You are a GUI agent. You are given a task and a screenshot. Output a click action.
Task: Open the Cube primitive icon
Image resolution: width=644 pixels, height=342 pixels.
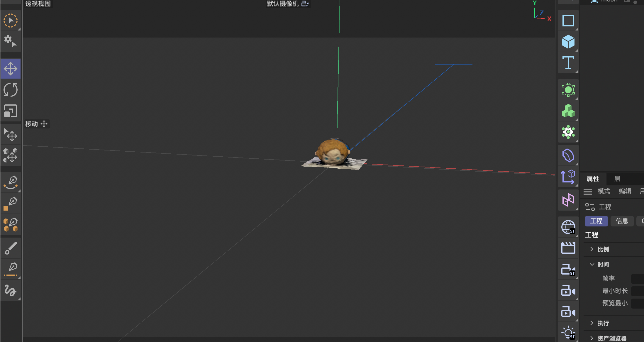point(568,41)
